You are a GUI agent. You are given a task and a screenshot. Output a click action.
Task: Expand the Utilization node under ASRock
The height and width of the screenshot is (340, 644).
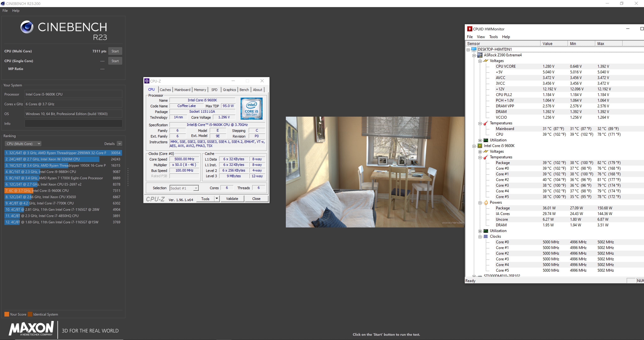click(480, 140)
